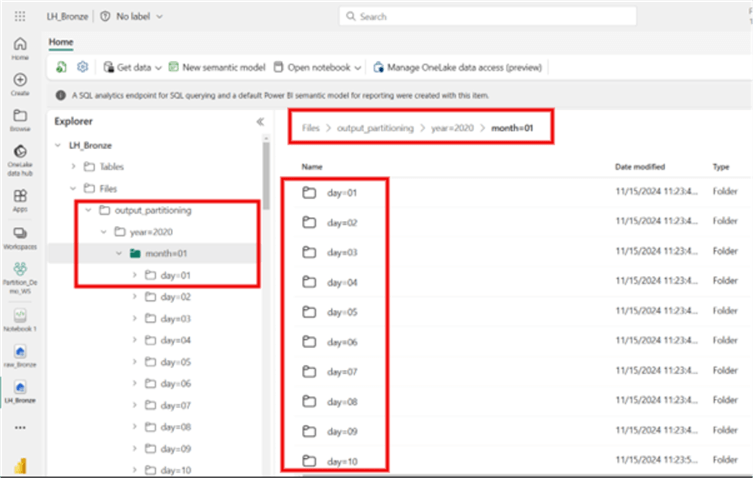The width and height of the screenshot is (753, 478).
Task: Open day=04 folder in file list
Action: [x=342, y=282]
